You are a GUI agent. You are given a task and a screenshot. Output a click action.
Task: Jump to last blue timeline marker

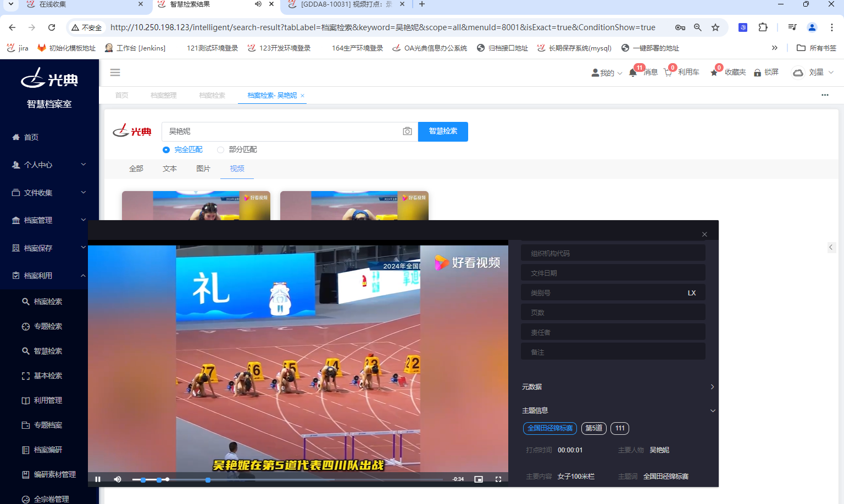pyautogui.click(x=208, y=480)
